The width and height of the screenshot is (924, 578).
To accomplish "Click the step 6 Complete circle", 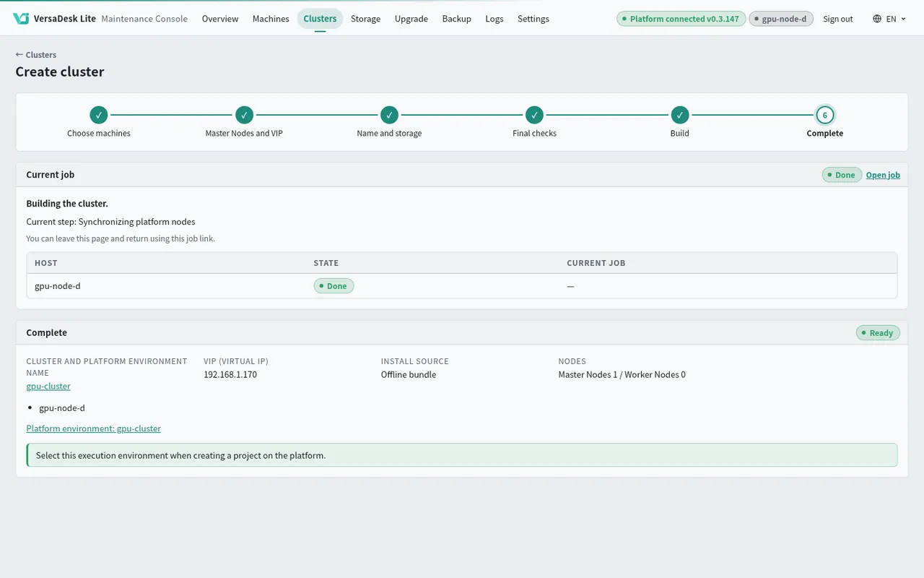I will point(825,115).
